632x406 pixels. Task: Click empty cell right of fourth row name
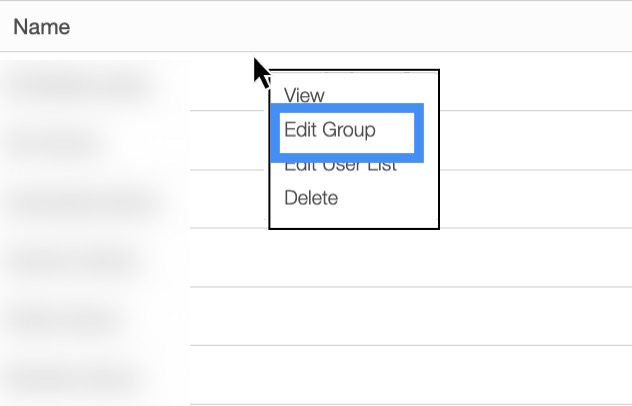pyautogui.click(x=400, y=260)
